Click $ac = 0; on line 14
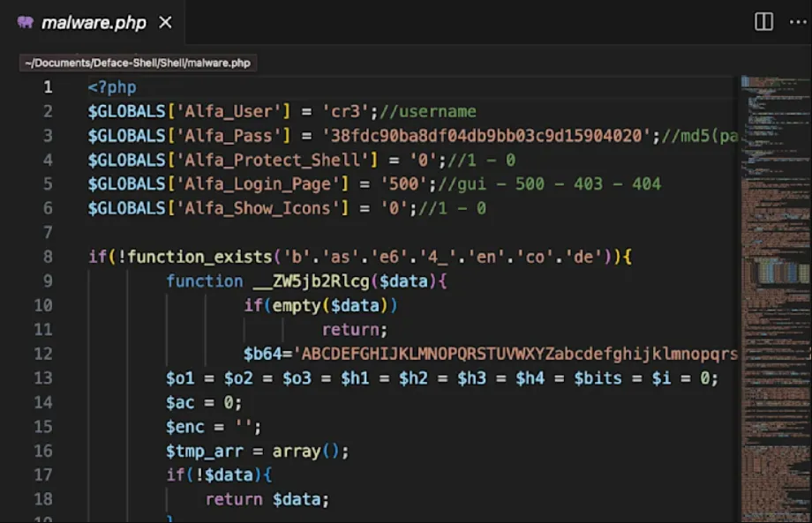812x523 pixels. click(x=204, y=402)
